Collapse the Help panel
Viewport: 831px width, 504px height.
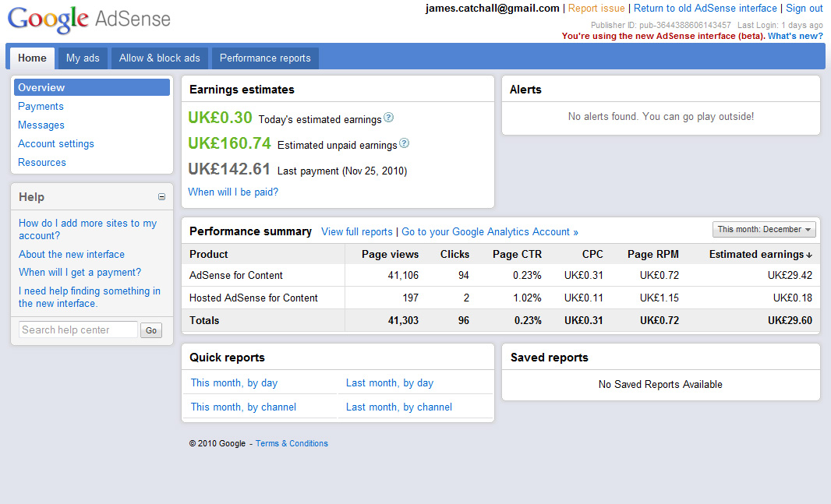tap(161, 197)
